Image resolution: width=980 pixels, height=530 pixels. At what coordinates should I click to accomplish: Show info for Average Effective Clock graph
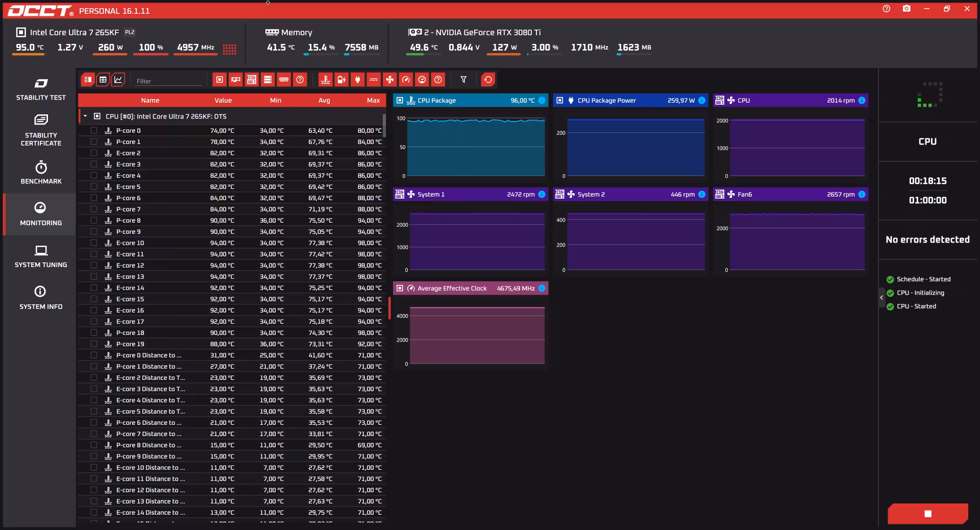[542, 288]
